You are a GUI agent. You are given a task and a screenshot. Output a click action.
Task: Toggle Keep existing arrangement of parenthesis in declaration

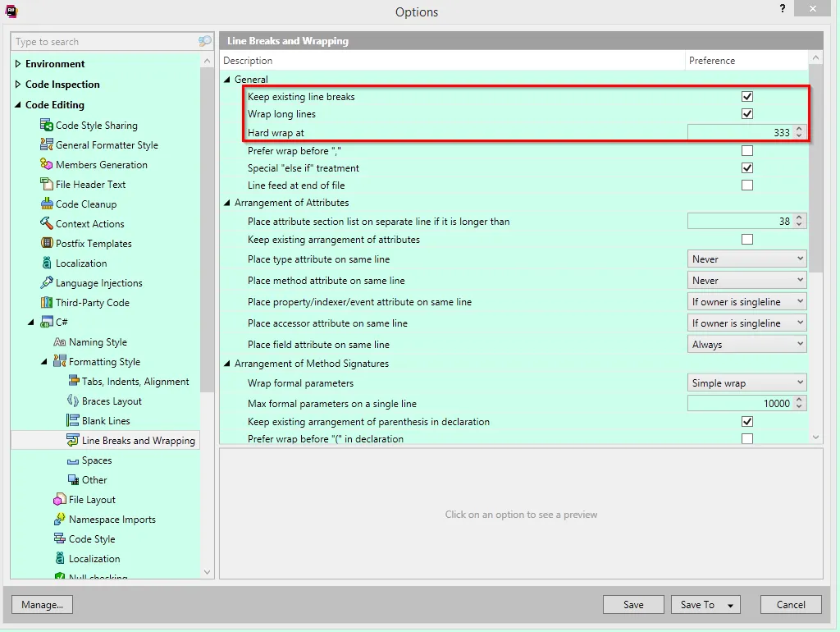[746, 421]
